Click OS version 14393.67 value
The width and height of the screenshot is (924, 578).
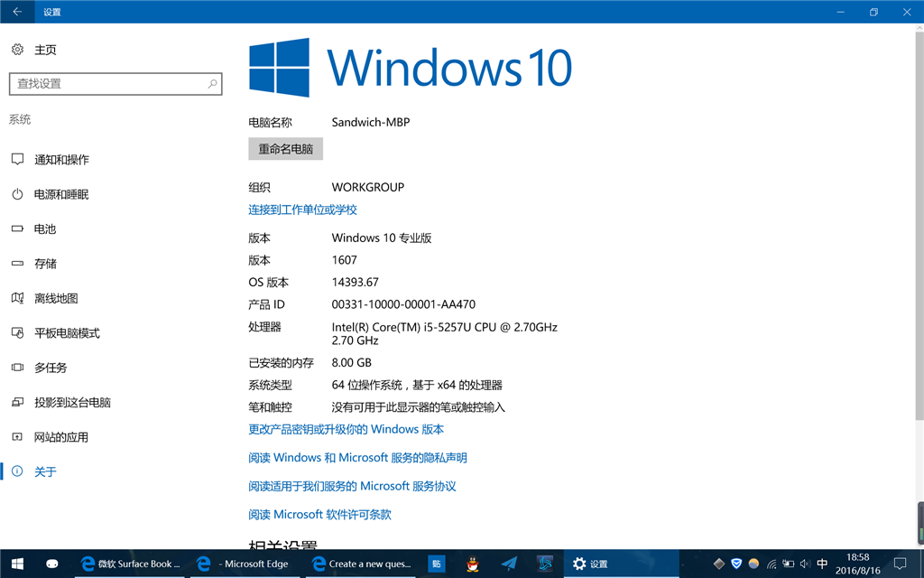356,283
